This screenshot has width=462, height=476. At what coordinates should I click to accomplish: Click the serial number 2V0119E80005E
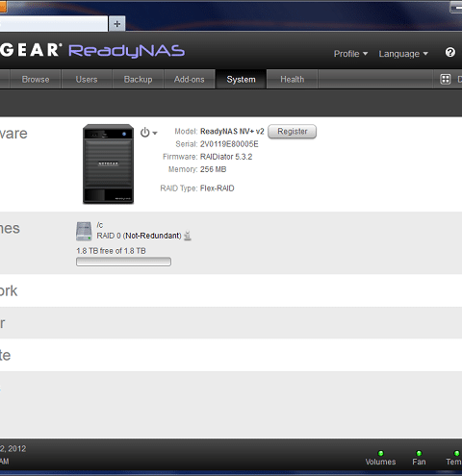click(x=229, y=144)
